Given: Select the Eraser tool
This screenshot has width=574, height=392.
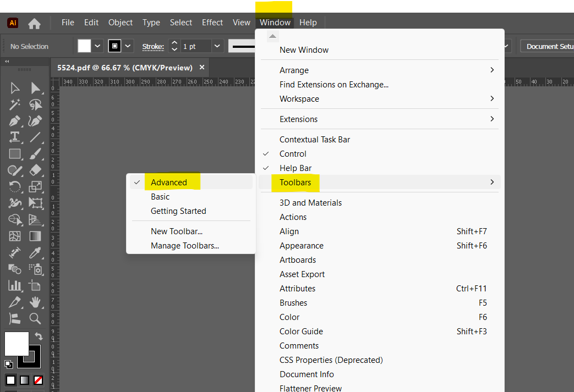Looking at the screenshot, I should pyautogui.click(x=36, y=170).
